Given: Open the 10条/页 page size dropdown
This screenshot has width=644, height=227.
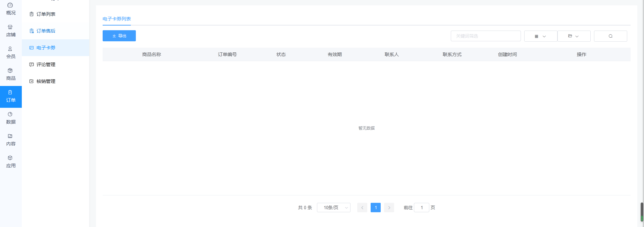Looking at the screenshot, I should [x=334, y=208].
